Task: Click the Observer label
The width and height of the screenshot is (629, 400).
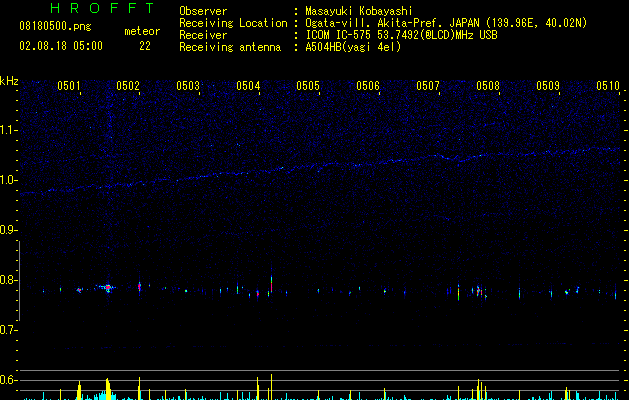Action: (x=203, y=11)
